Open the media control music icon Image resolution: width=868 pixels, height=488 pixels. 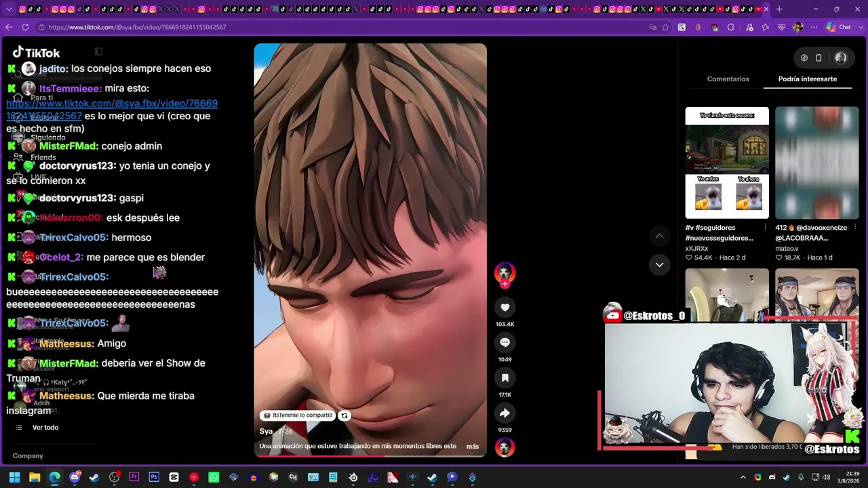coord(749,27)
